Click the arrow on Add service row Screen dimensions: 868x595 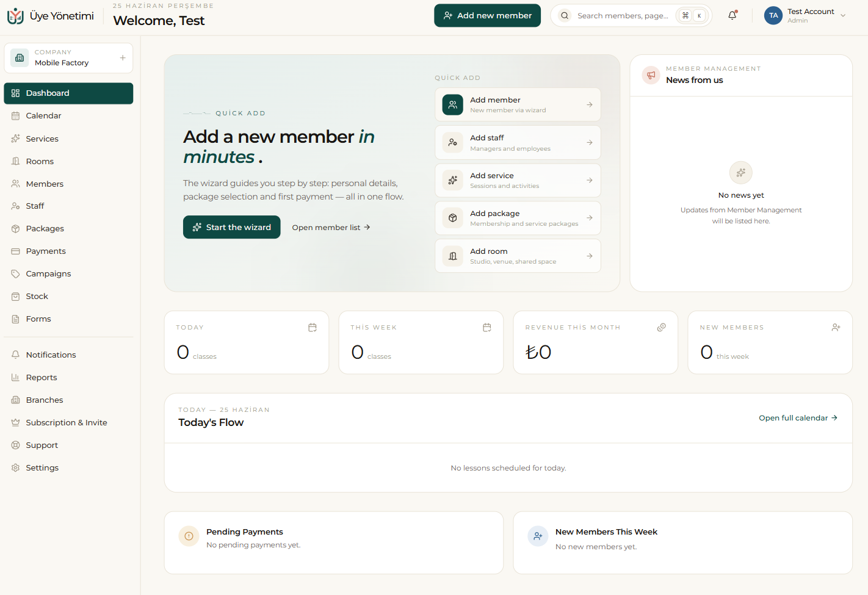pos(590,180)
